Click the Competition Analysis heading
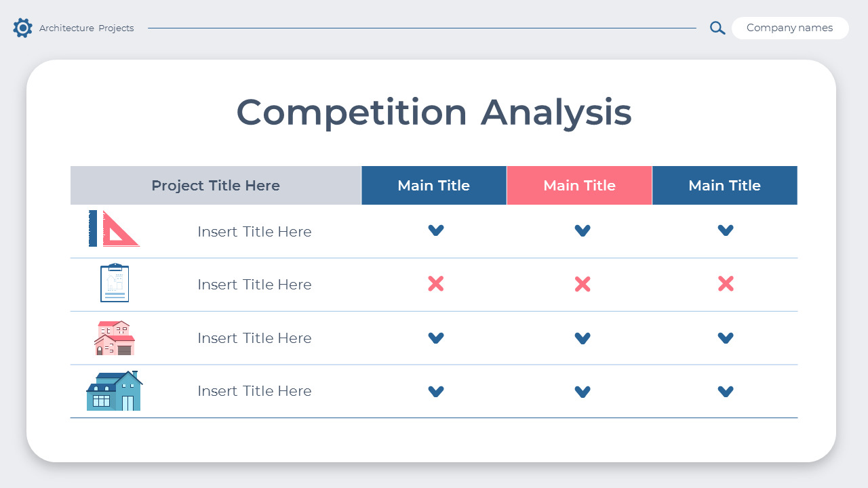Viewport: 868px width, 488px height. (x=434, y=113)
